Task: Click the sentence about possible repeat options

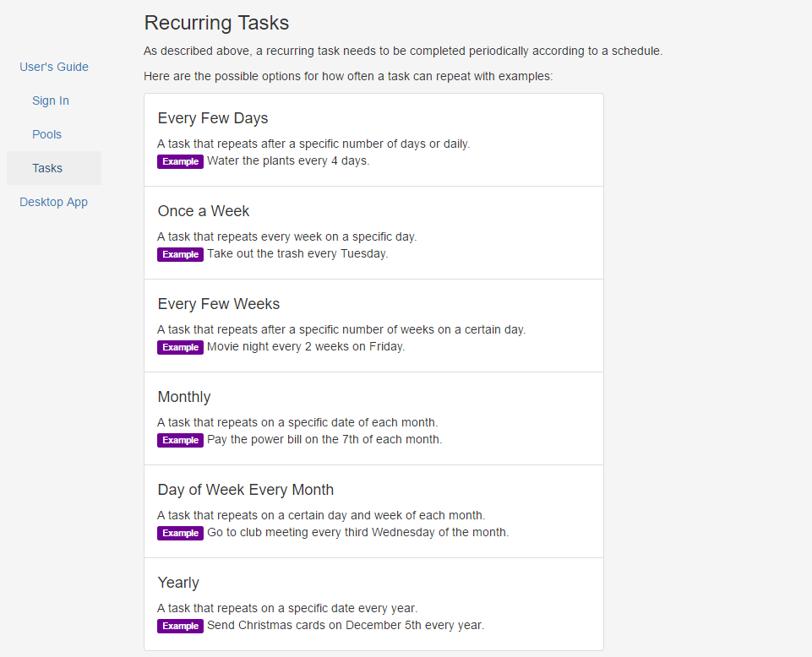Action: pos(348,76)
